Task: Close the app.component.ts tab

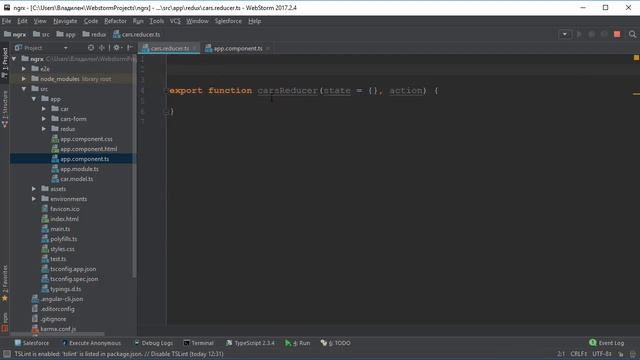Action: [x=268, y=48]
